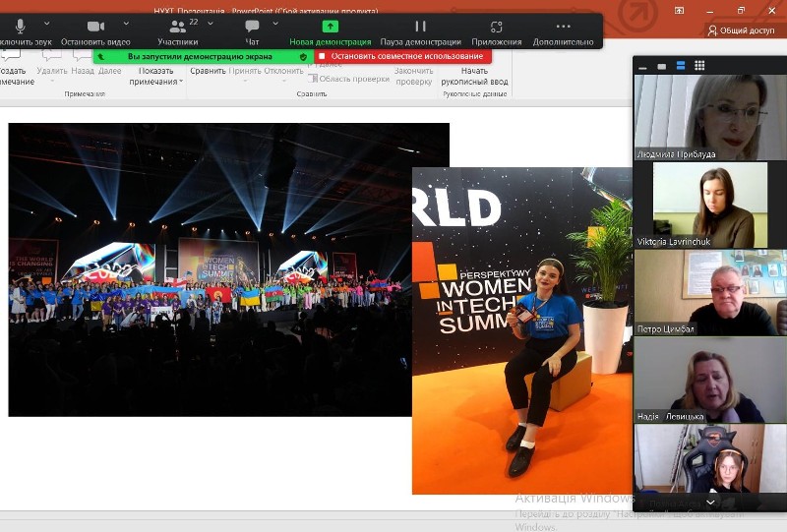Expand audio options arrow next to microphone
Image resolution: width=787 pixels, height=532 pixels.
[44, 23]
